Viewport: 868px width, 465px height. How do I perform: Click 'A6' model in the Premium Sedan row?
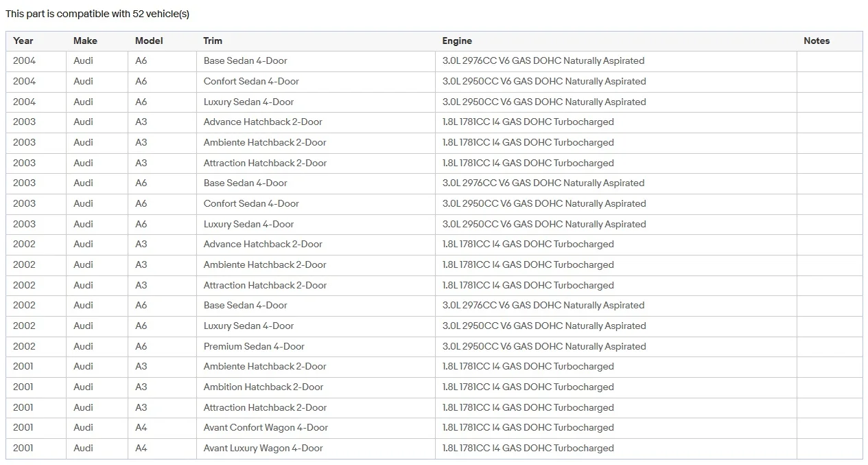click(141, 346)
